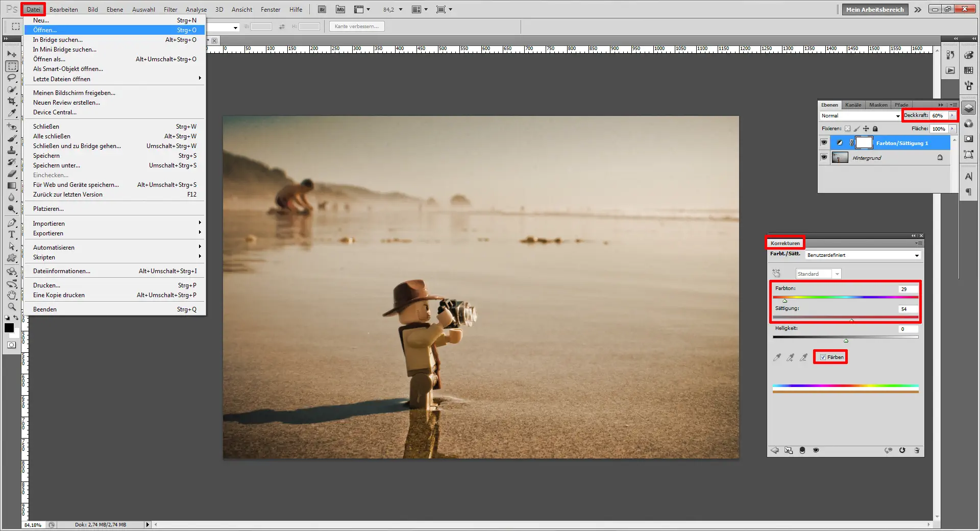Hide the Hintergrund layer via eye icon
This screenshot has height=531, width=980.
824,157
